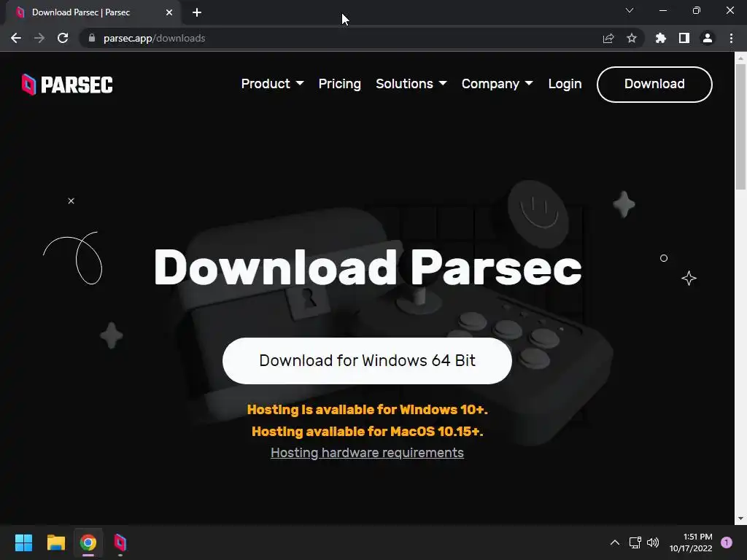Open the Pricing page

(x=340, y=84)
